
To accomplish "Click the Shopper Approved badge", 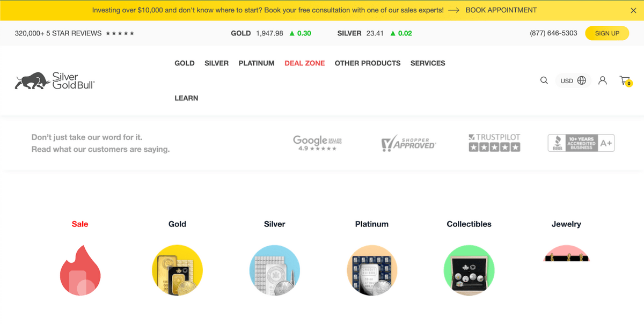I will click(409, 143).
